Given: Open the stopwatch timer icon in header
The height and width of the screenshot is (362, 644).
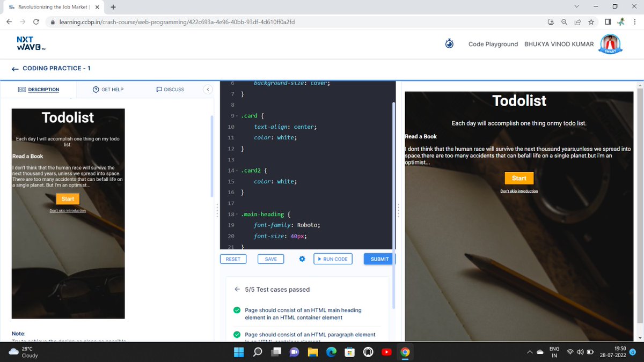Looking at the screenshot, I should click(x=450, y=43).
